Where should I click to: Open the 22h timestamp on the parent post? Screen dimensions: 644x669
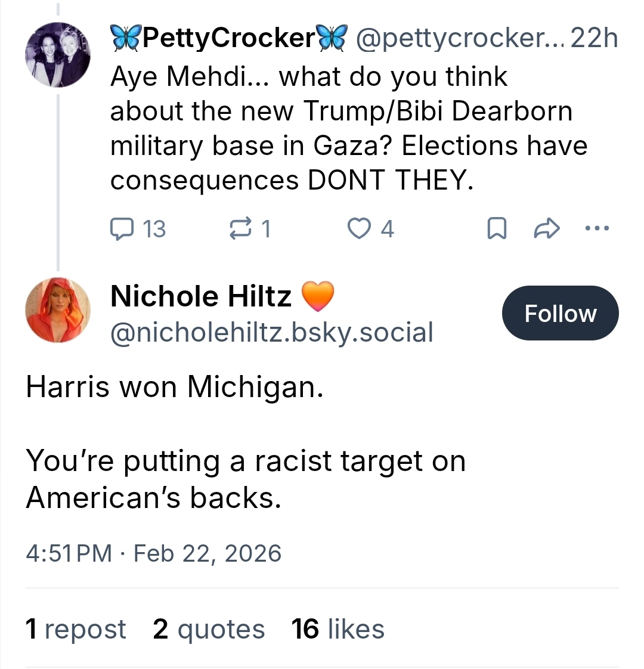(x=594, y=39)
